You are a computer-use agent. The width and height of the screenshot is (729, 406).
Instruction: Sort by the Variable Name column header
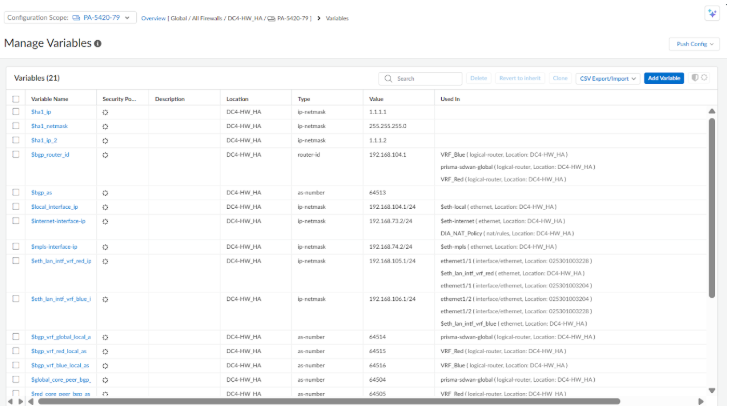(x=50, y=99)
